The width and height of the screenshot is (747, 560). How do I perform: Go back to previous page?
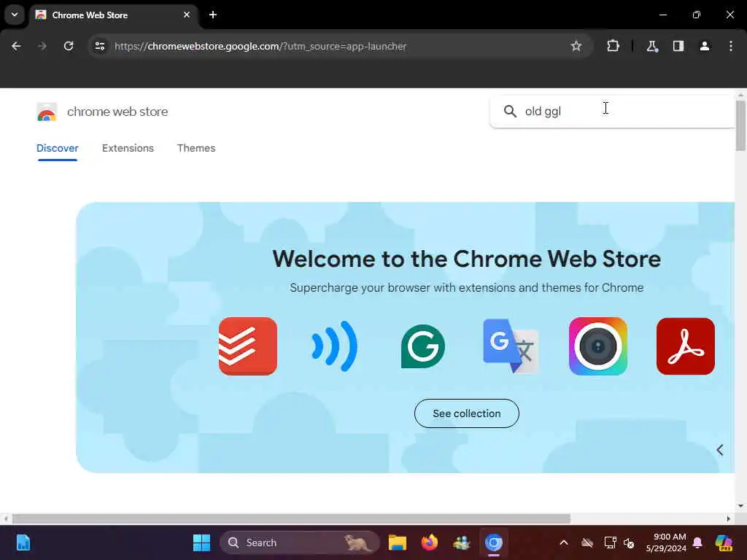(x=16, y=46)
